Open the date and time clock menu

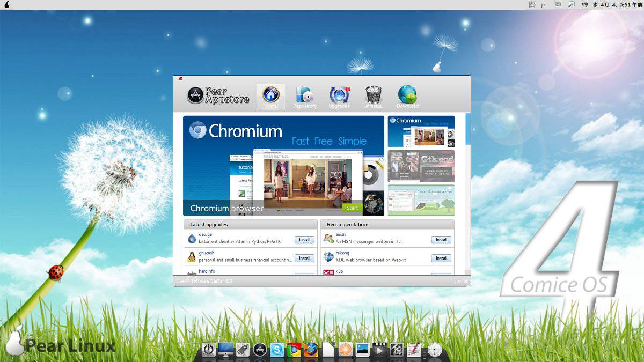(x=617, y=4)
